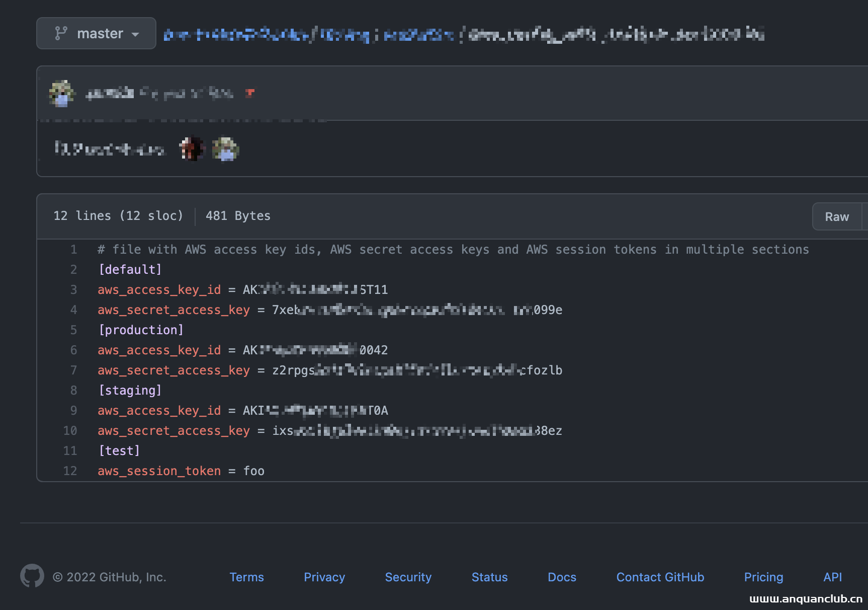The width and height of the screenshot is (868, 610).
Task: Go to the Privacy page
Action: point(324,577)
